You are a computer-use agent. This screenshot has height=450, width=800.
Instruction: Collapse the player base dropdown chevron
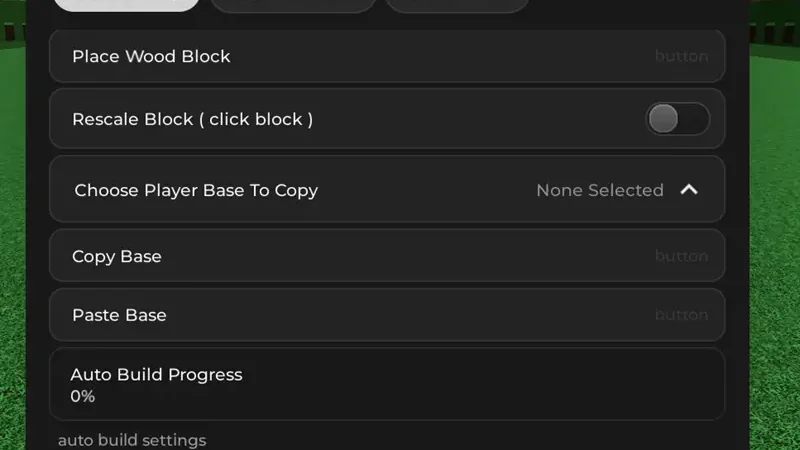coord(689,190)
